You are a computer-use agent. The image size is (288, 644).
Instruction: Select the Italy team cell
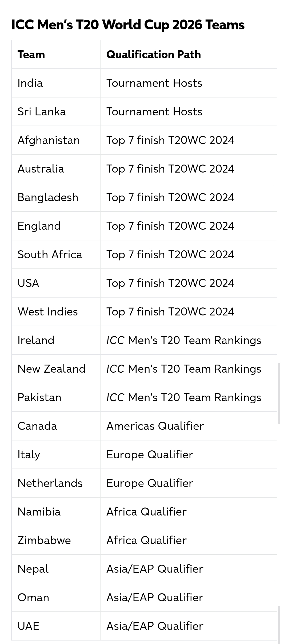tap(29, 455)
